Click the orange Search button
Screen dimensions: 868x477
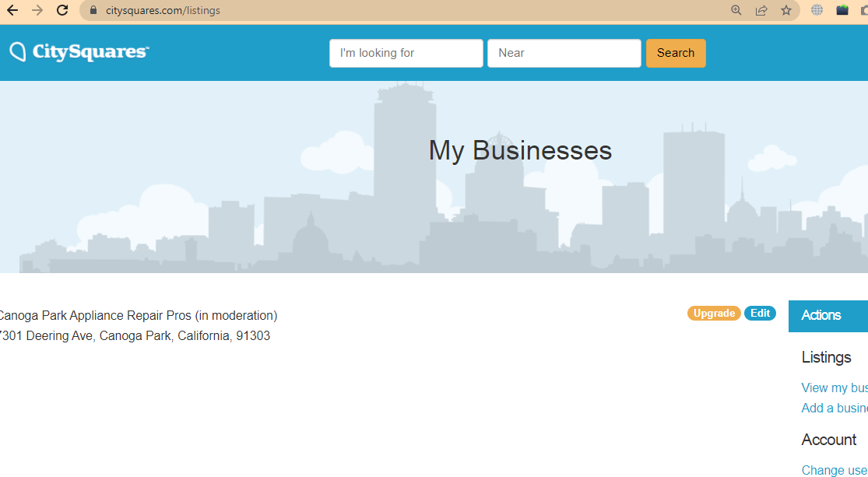tap(676, 53)
